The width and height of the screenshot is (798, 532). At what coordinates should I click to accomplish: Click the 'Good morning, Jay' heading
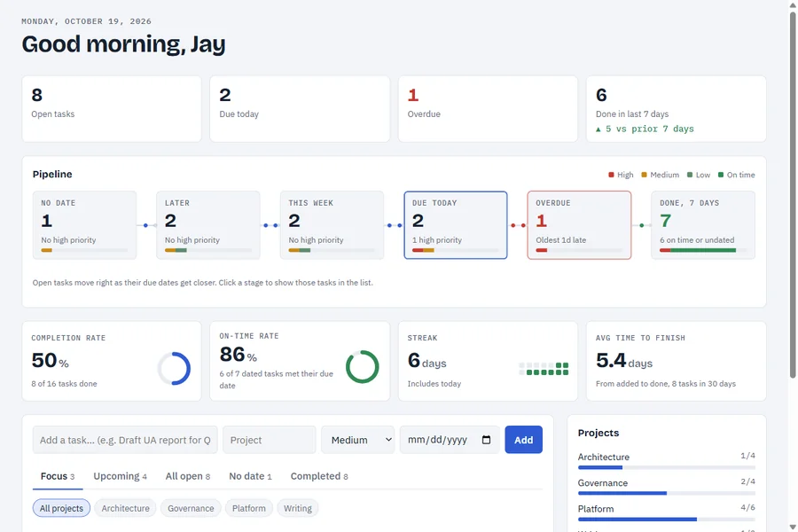123,43
